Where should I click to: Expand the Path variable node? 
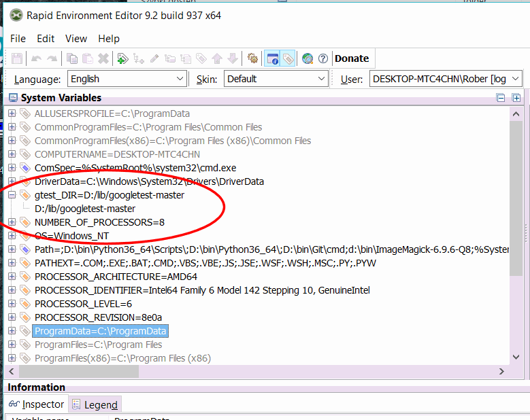[12, 249]
